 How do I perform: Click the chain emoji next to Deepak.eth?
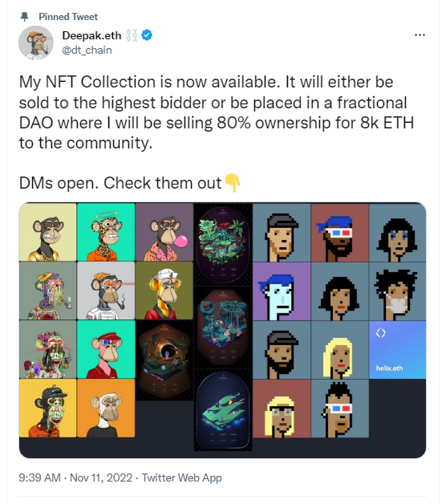132,35
